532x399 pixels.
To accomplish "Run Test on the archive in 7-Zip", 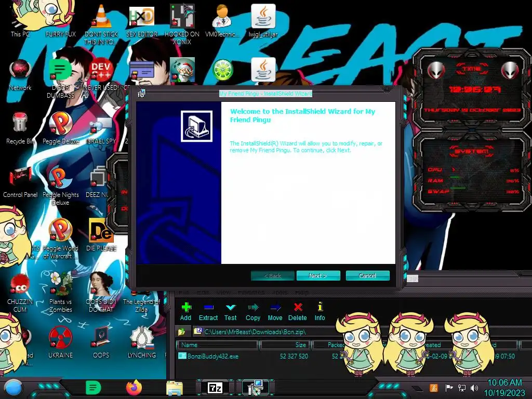I will pos(230,312).
